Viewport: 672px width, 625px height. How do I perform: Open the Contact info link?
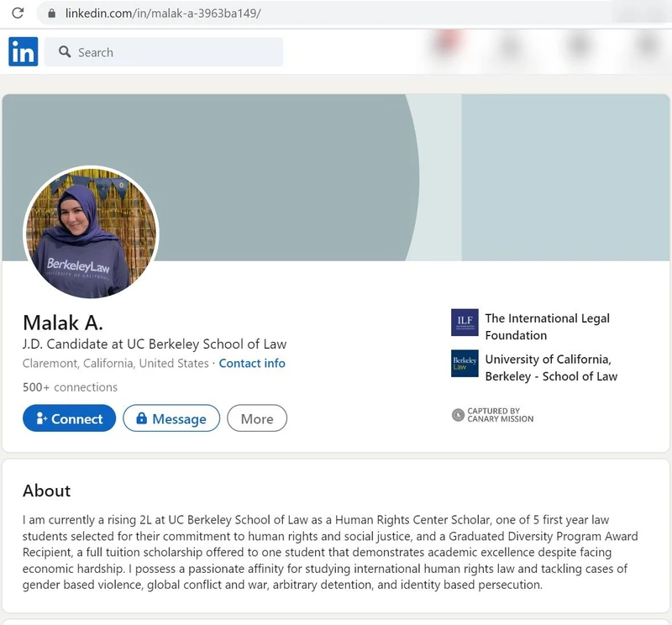pos(252,363)
